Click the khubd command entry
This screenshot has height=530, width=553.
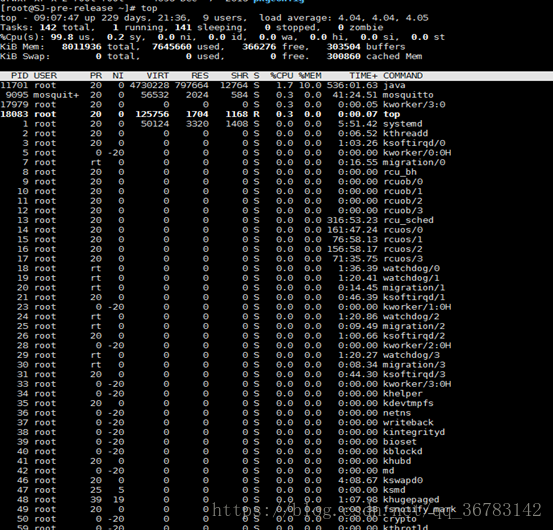(397, 461)
